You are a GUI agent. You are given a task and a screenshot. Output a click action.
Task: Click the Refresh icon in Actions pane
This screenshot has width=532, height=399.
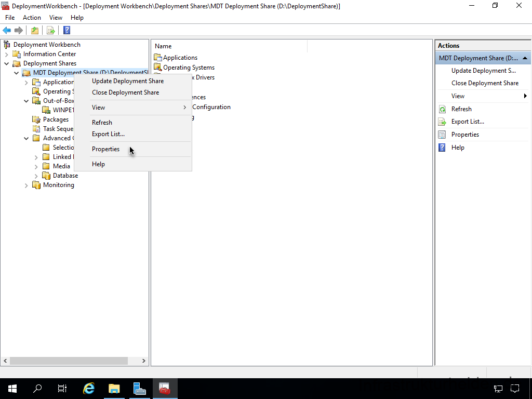coord(442,109)
